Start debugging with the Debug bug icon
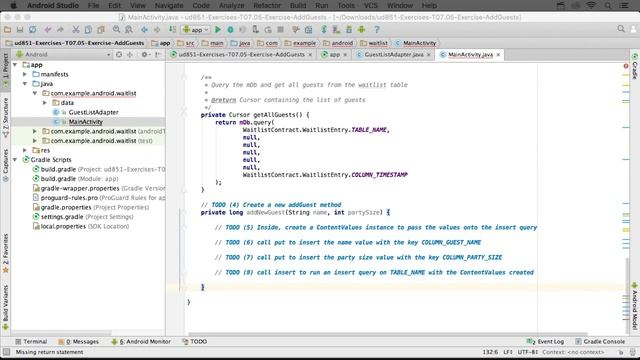Viewport: 640px width, 360px height. pos(230,30)
